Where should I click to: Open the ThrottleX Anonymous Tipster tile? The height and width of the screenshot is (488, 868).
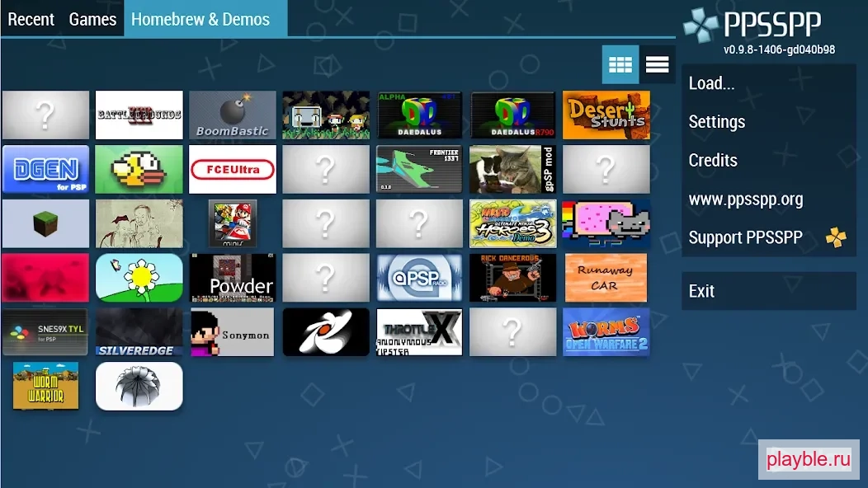click(419, 332)
